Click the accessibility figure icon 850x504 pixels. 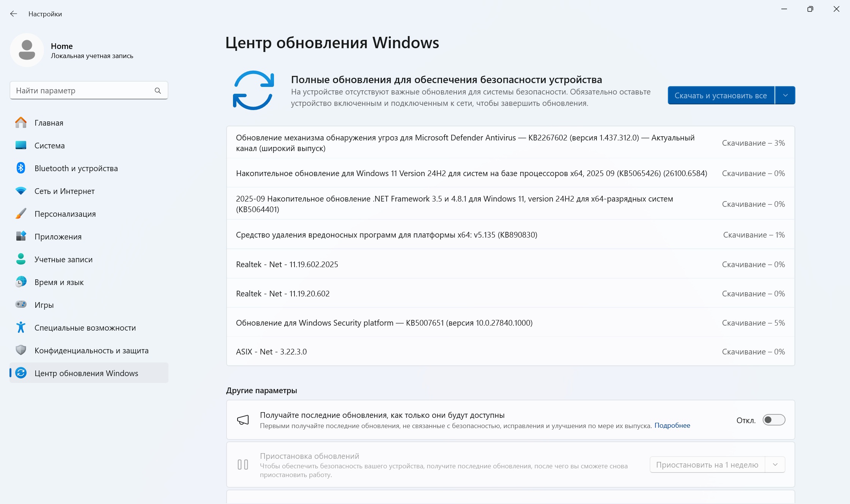point(21,327)
